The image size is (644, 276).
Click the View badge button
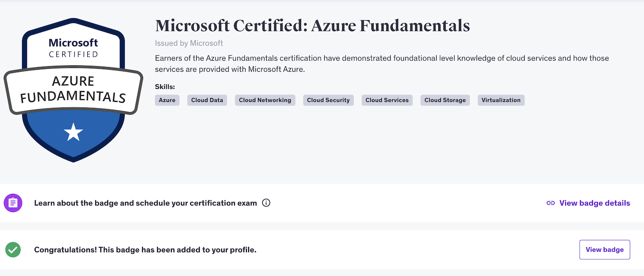[x=605, y=250]
